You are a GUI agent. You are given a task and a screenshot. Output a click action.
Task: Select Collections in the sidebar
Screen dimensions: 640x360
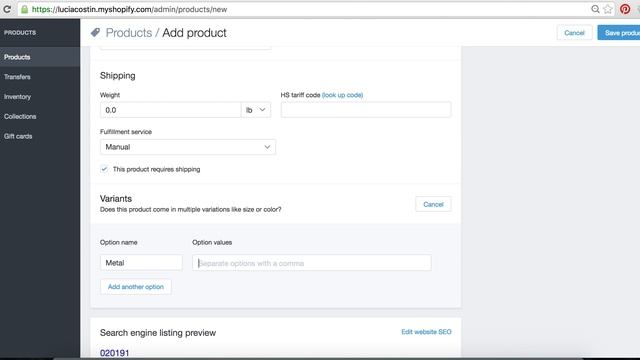[20, 116]
